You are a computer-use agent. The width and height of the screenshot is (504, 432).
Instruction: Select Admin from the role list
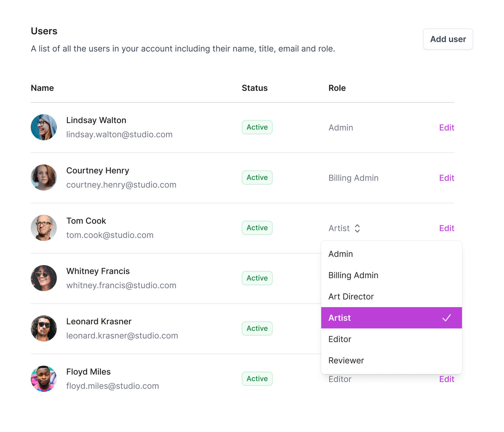point(340,254)
